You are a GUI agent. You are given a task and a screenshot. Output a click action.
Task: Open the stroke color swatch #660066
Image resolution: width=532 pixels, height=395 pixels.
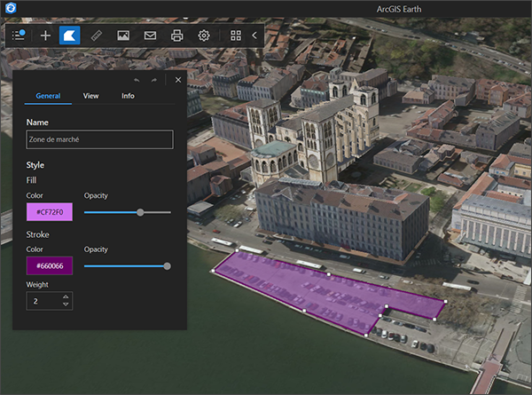pos(50,265)
